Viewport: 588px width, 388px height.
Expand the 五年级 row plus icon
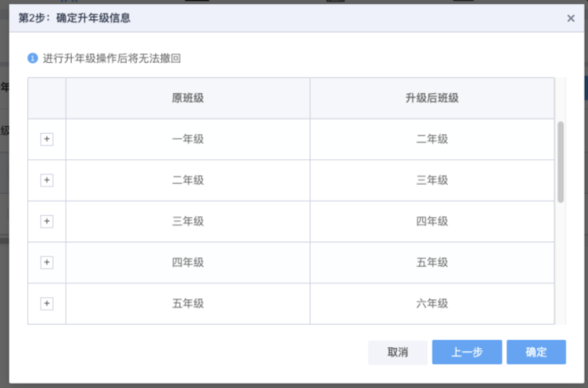click(46, 304)
